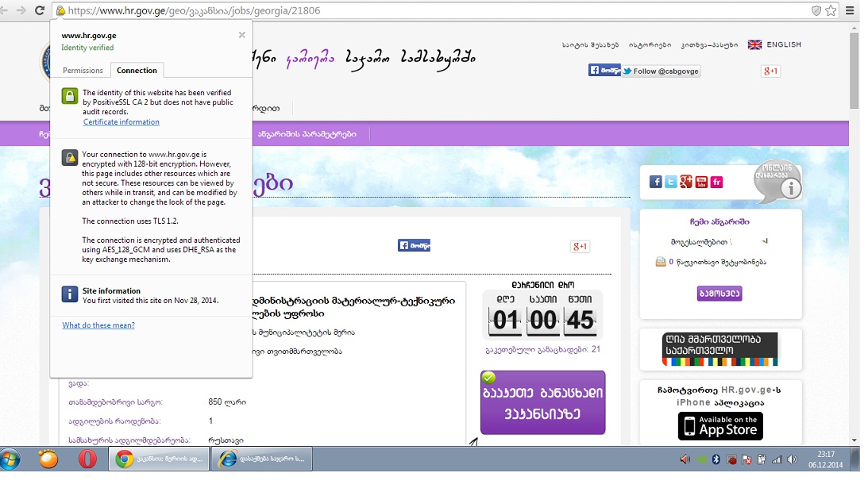Image resolution: width=868 pixels, height=488 pixels.
Task: Click the purple 'გააკეთე განაცხადი ვაკანსიაზე' apply button
Action: 543,403
